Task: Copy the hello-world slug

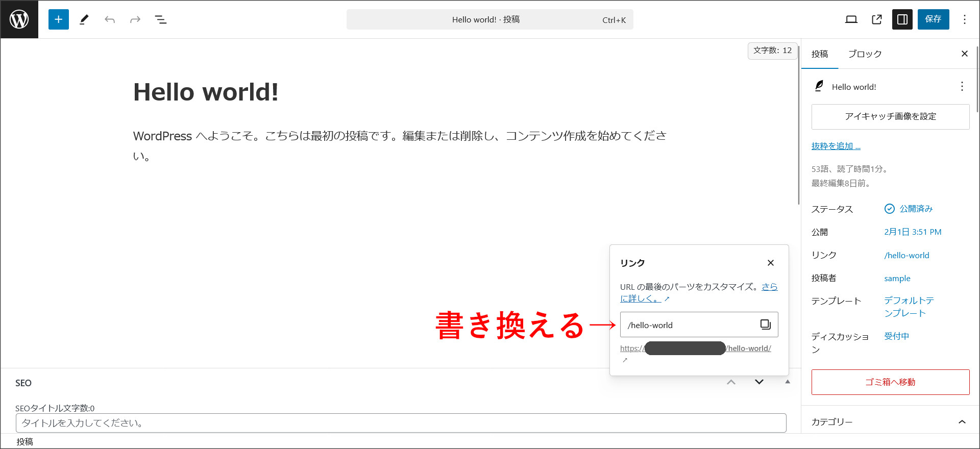Action: (x=765, y=325)
